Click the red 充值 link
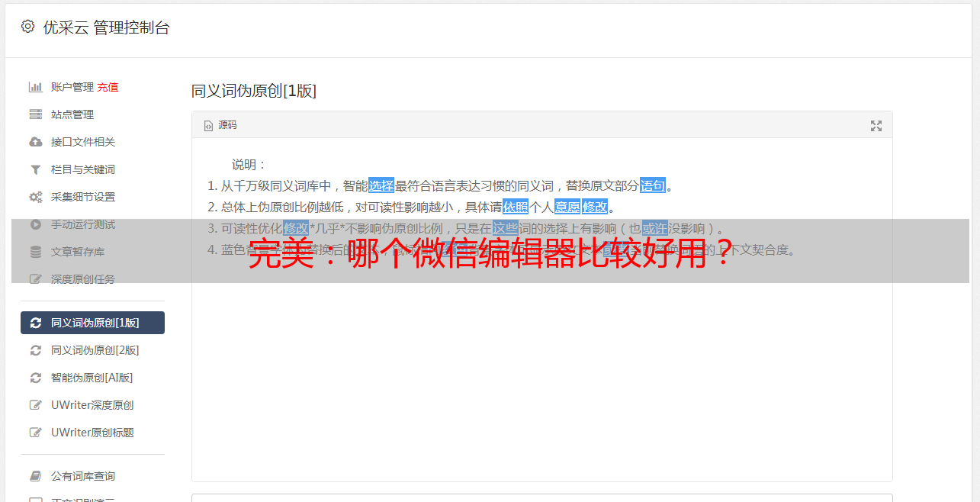This screenshot has width=980, height=502. 108,87
